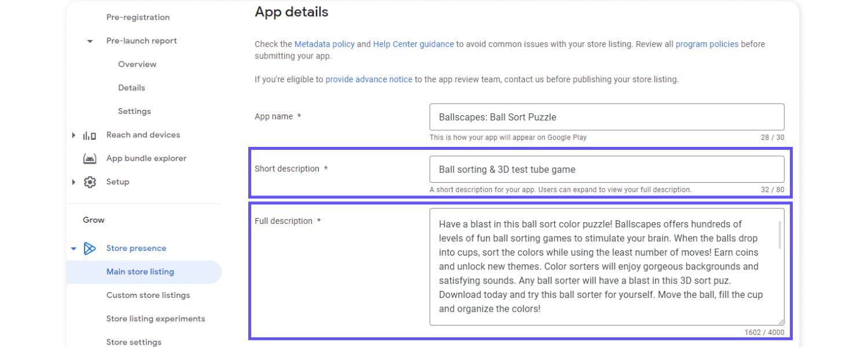Select Pre-registration in the sidebar
The width and height of the screenshot is (868, 347).
click(137, 17)
